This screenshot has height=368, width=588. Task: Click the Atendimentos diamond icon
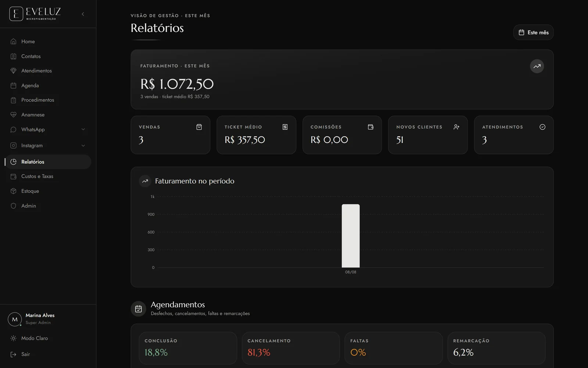tap(14, 71)
